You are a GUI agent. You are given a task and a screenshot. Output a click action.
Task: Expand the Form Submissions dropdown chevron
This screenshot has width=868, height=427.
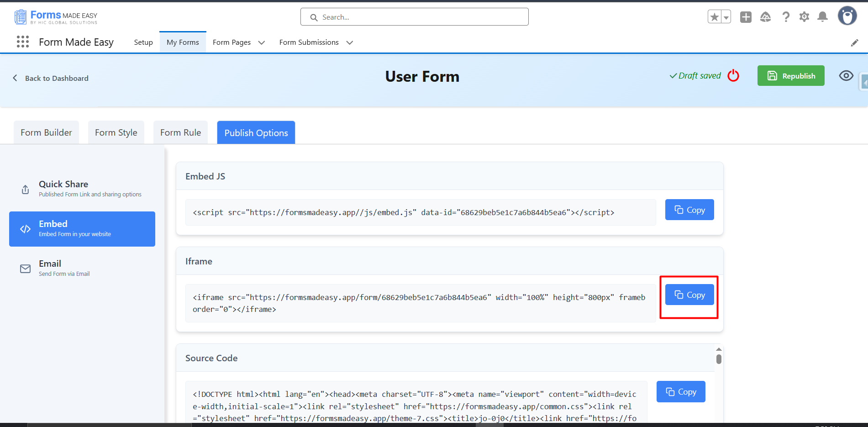click(350, 42)
